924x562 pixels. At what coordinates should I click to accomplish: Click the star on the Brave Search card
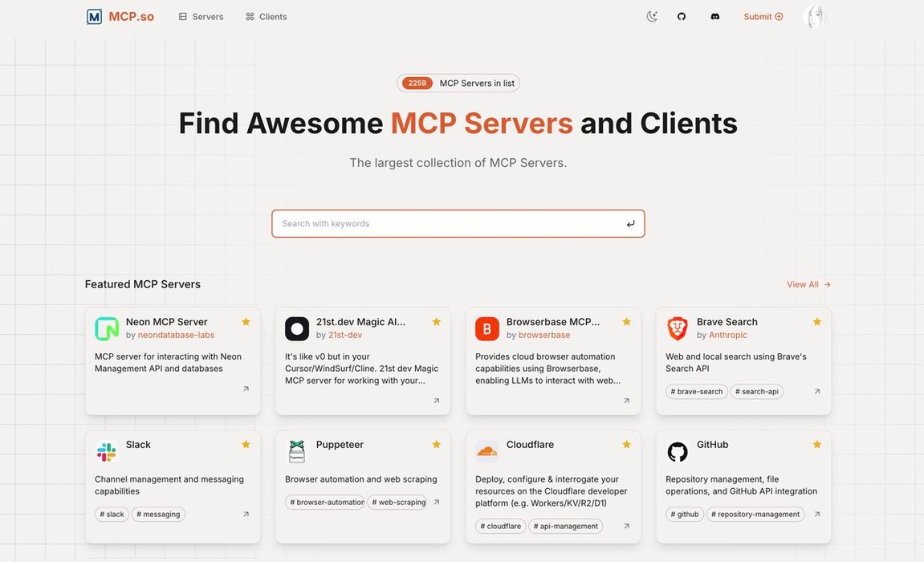click(816, 322)
